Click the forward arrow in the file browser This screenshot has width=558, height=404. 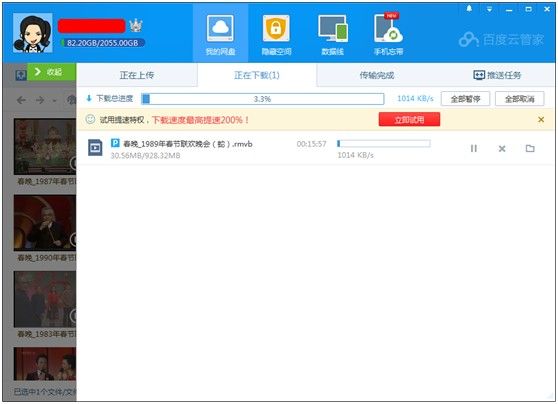point(40,100)
